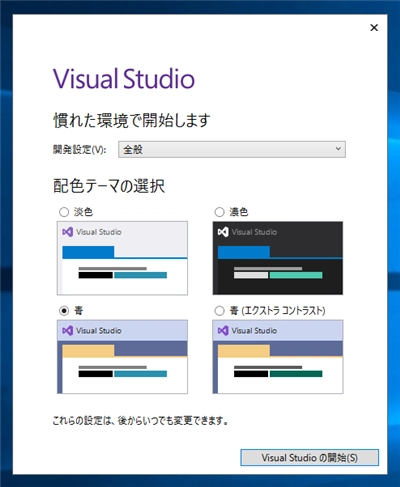Screen dimensions: 400x487
Task: Click the light theme preview thumbnail
Action: (122, 258)
